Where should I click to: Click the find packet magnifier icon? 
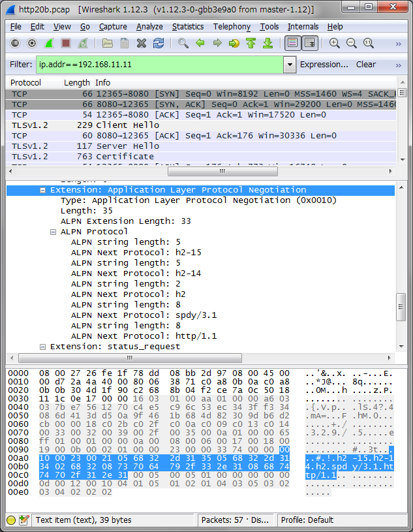pyautogui.click(x=183, y=43)
